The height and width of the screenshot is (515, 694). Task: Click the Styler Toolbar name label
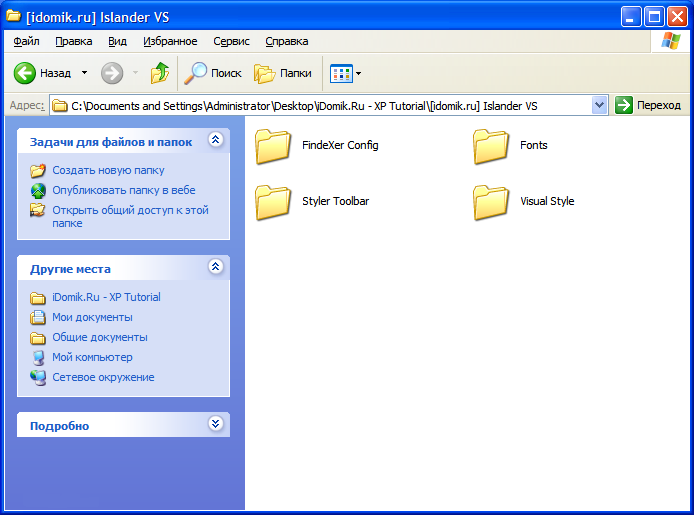(x=335, y=201)
